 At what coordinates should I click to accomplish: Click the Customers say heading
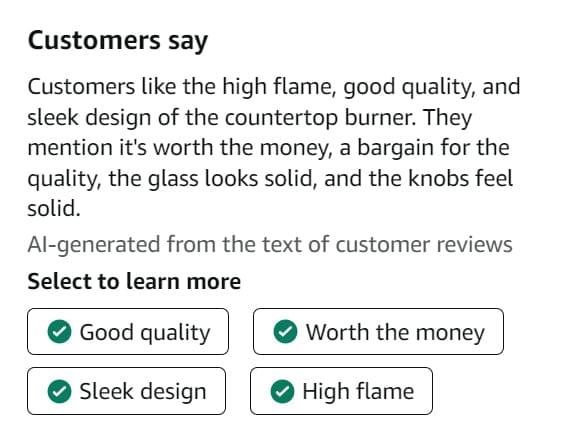(118, 41)
